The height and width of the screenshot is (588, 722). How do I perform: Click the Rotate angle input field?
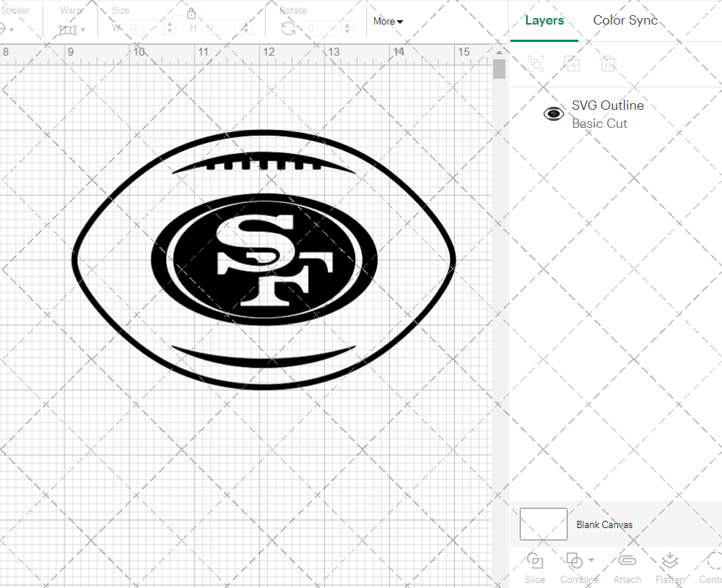(323, 27)
